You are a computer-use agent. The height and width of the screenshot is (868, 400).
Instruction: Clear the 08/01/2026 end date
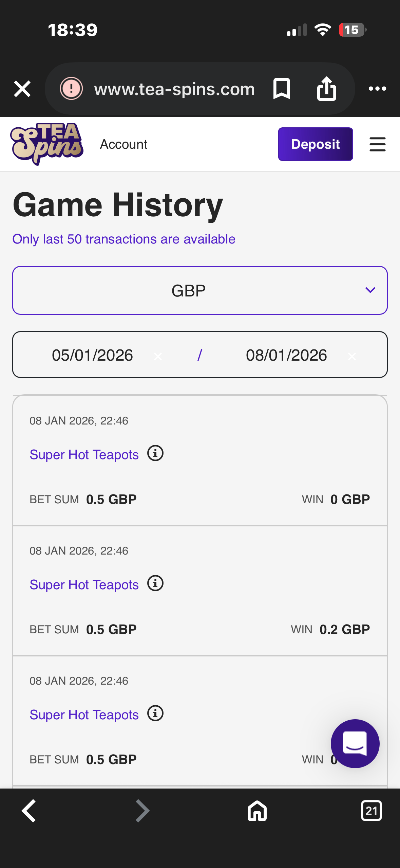pyautogui.click(x=352, y=356)
